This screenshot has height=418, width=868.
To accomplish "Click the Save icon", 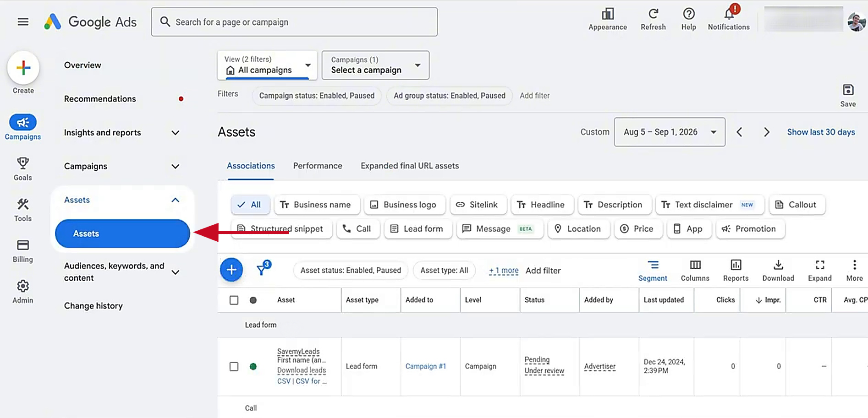I will point(848,90).
